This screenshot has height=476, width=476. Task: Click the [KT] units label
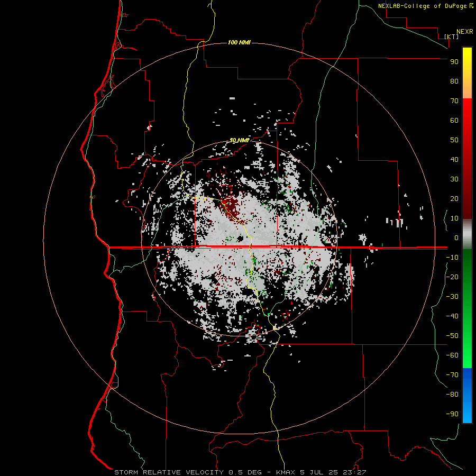point(452,36)
